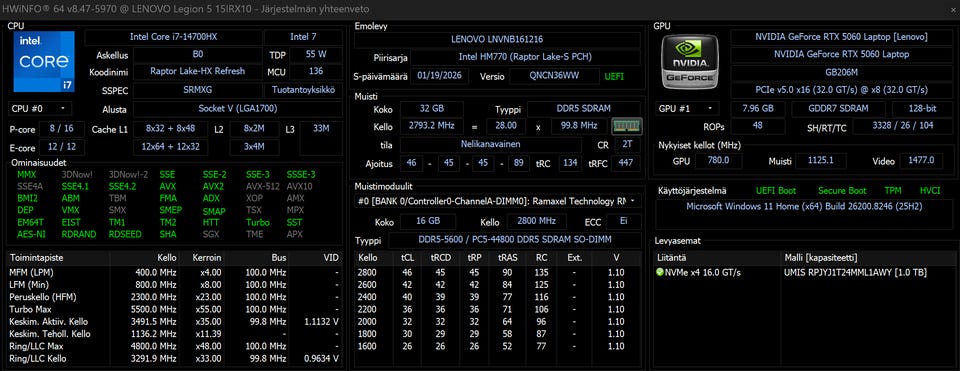
Task: Click the NVIDIA GeForce logo
Action: point(690,61)
